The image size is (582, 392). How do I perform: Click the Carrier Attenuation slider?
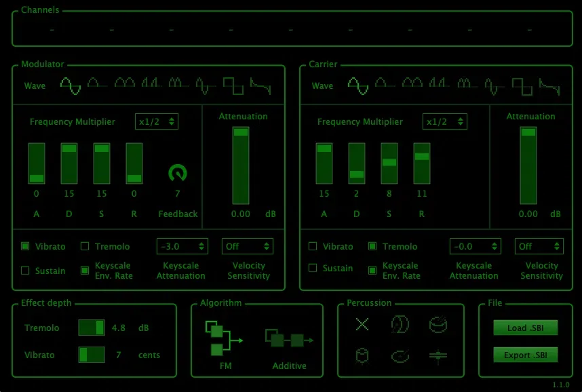pos(528,165)
